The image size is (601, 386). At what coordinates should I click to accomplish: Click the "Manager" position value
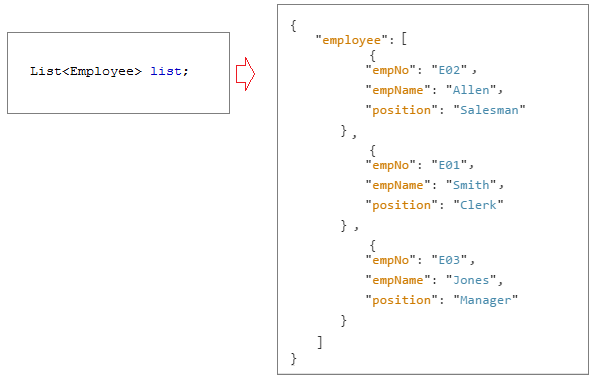click(486, 300)
